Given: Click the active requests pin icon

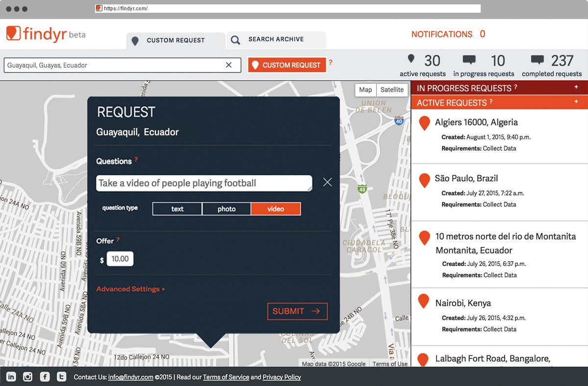Looking at the screenshot, I should point(411,59).
